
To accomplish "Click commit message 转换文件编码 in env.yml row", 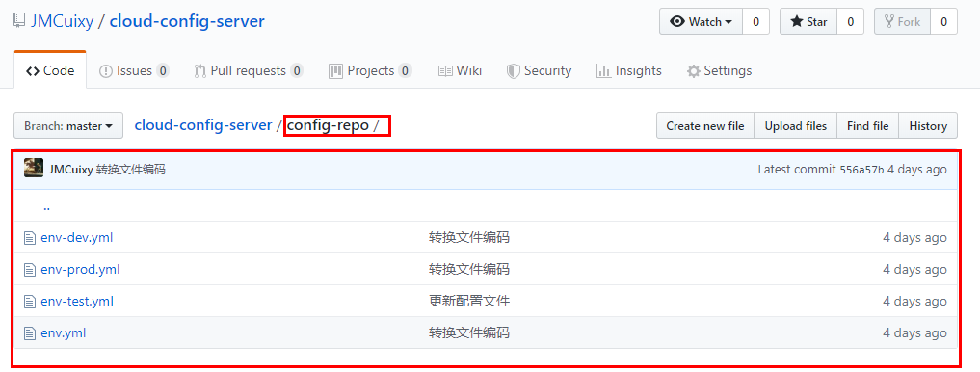I will coord(468,333).
